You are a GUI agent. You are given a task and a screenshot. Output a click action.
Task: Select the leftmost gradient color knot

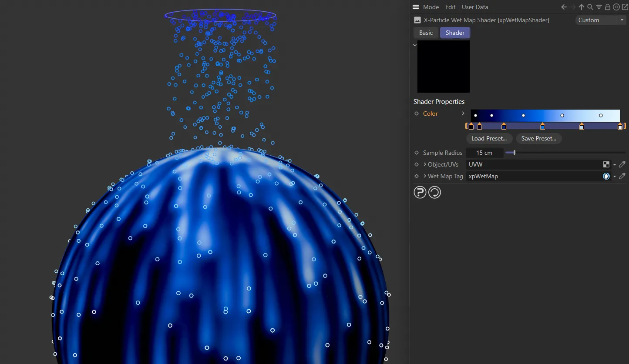coord(471,126)
